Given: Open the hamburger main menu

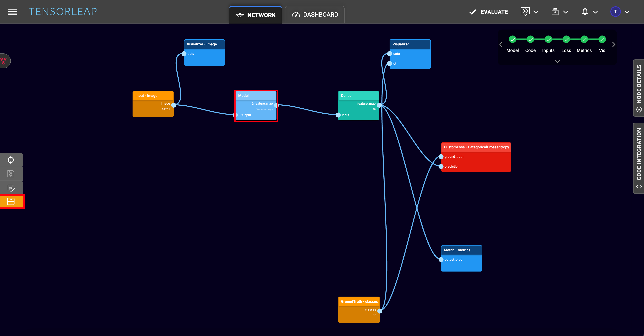Looking at the screenshot, I should tap(12, 12).
